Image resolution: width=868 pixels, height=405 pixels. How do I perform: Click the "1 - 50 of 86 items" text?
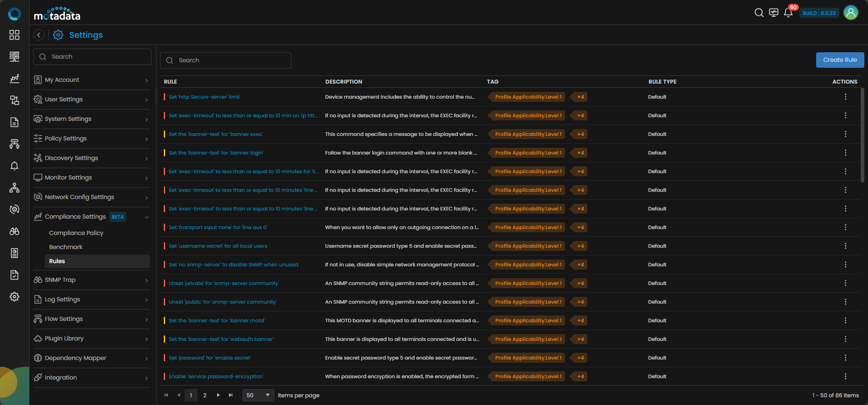pyautogui.click(x=836, y=395)
